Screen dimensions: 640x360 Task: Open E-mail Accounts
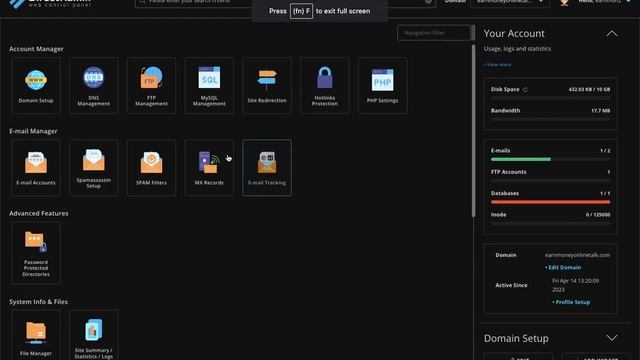36,168
